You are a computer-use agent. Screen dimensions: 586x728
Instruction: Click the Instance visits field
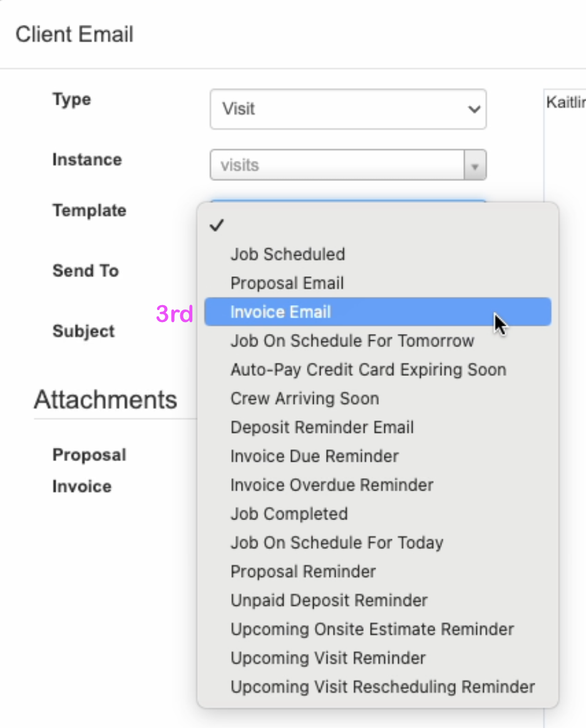(337, 165)
